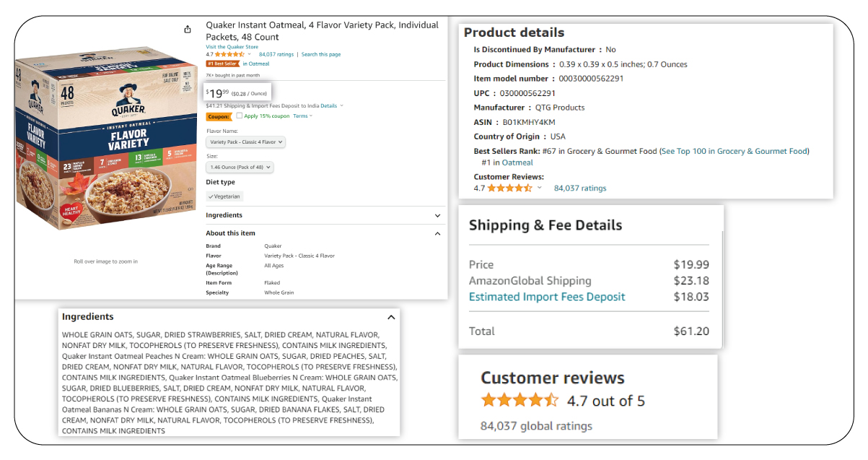
Task: Click Estimated Import Fees Deposit link
Action: (x=547, y=297)
